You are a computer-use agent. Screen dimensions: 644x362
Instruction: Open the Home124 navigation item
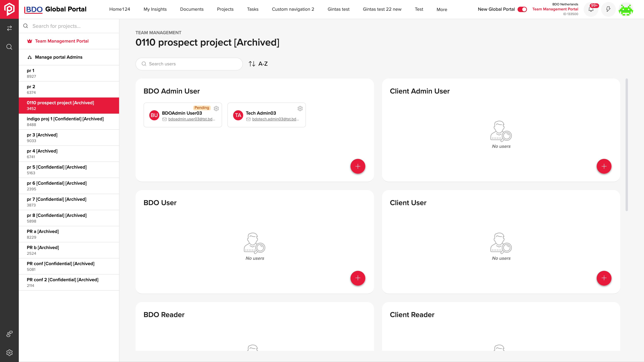tap(120, 9)
